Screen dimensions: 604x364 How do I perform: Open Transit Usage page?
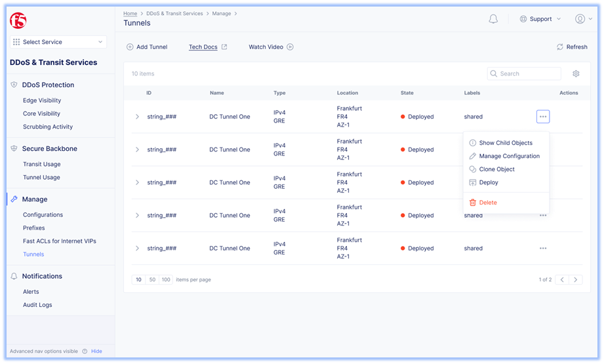click(x=41, y=164)
